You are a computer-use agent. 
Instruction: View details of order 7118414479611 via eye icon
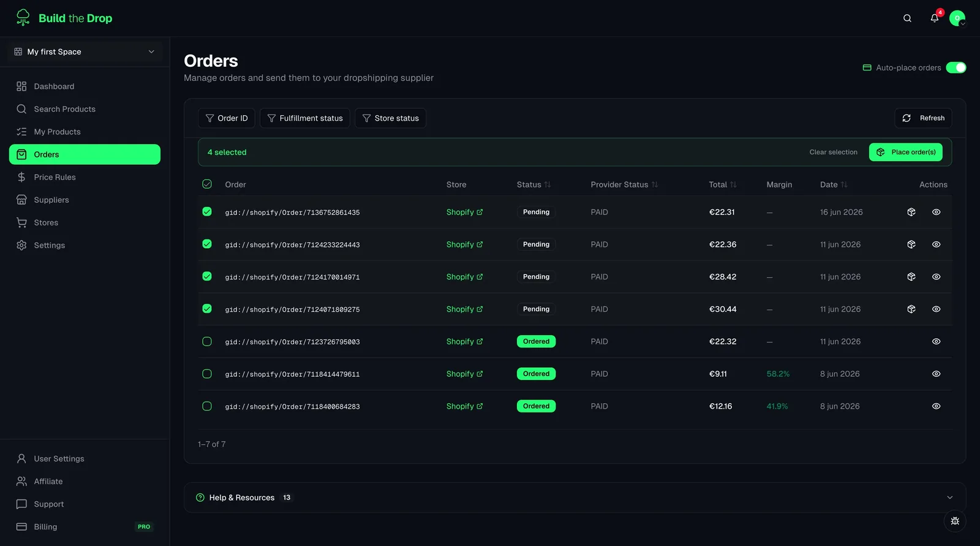click(936, 374)
